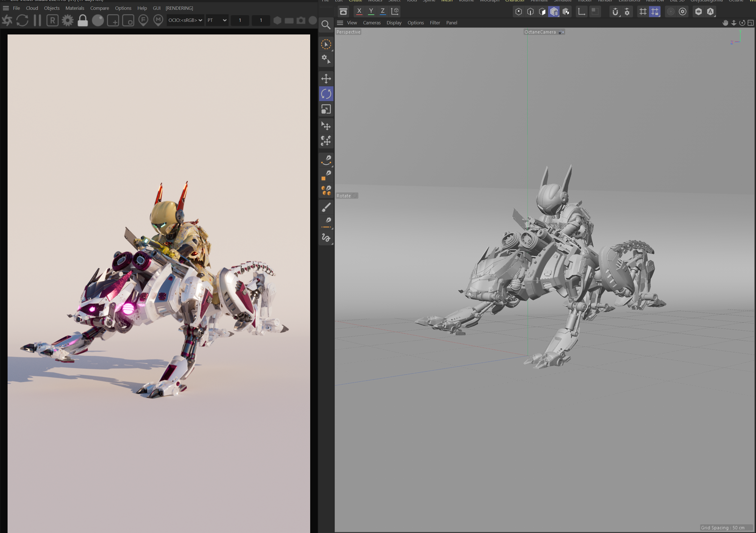This screenshot has width=756, height=533.
Task: Toggle Z axis lock
Action: point(382,11)
